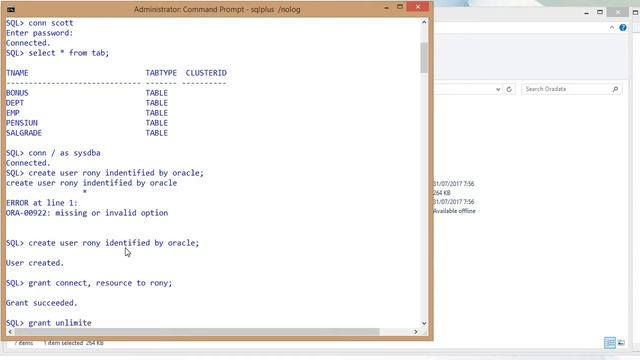The height and width of the screenshot is (360, 640).
Task: Click the BONUS table name
Action: 17,93
